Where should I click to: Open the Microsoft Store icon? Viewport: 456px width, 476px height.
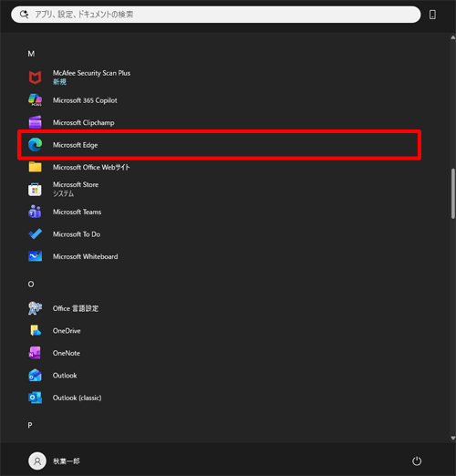pos(35,190)
